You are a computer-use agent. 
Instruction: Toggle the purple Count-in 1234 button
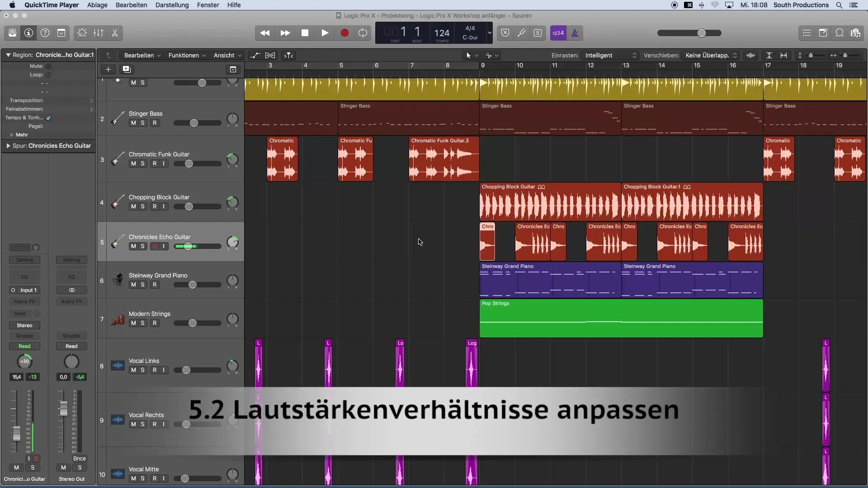coord(558,33)
